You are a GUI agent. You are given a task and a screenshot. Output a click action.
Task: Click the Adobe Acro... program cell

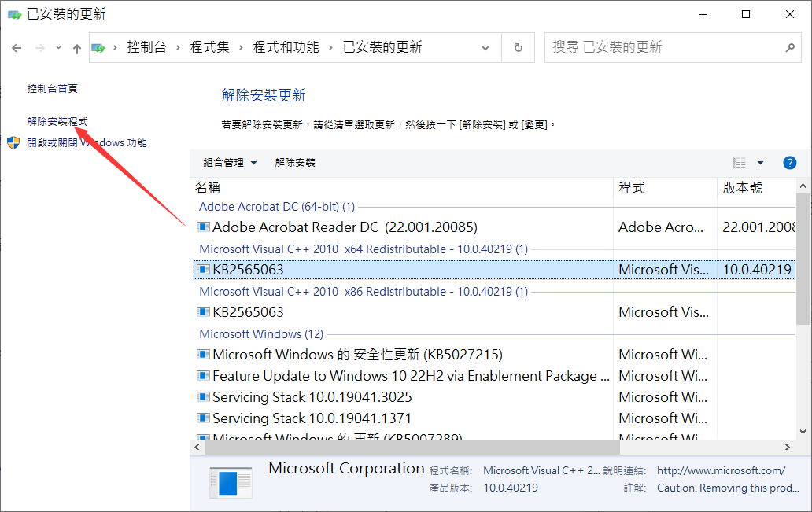pos(661,227)
